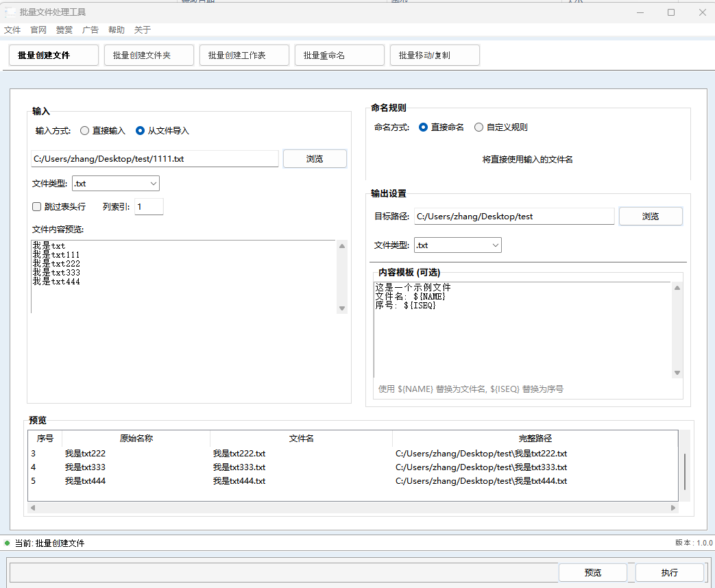Image resolution: width=715 pixels, height=588 pixels.
Task: Open the 批量创建文件夹 tab
Action: click(149, 56)
